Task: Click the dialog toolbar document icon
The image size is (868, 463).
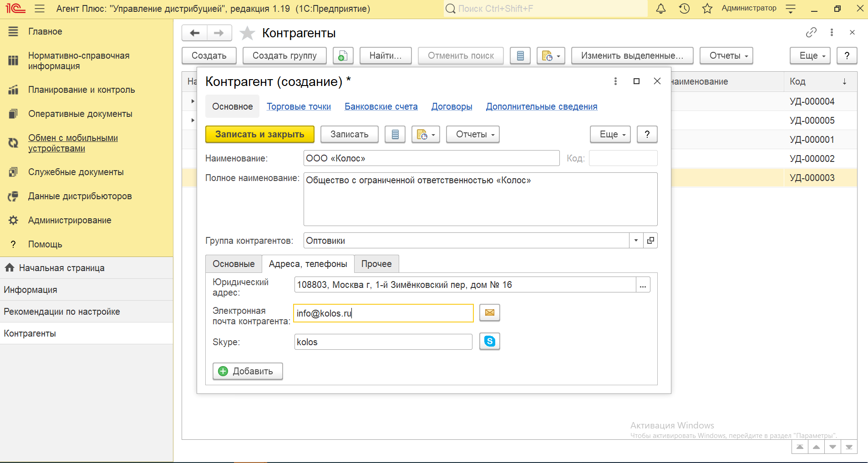Action: click(x=395, y=134)
